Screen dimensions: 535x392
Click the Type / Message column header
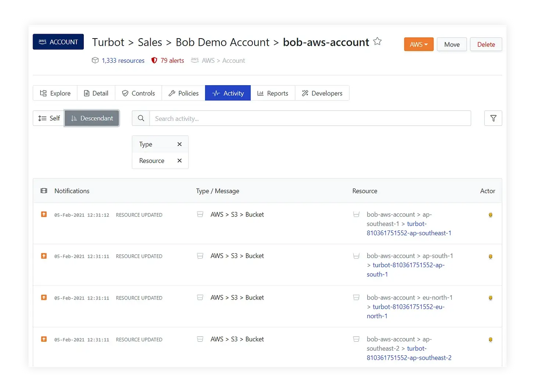pyautogui.click(x=218, y=191)
